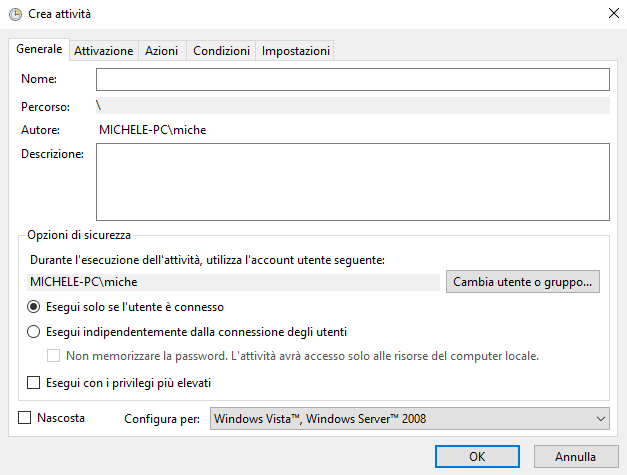
Task: Click the Cambia utente o gruppo button
Action: [x=523, y=282]
